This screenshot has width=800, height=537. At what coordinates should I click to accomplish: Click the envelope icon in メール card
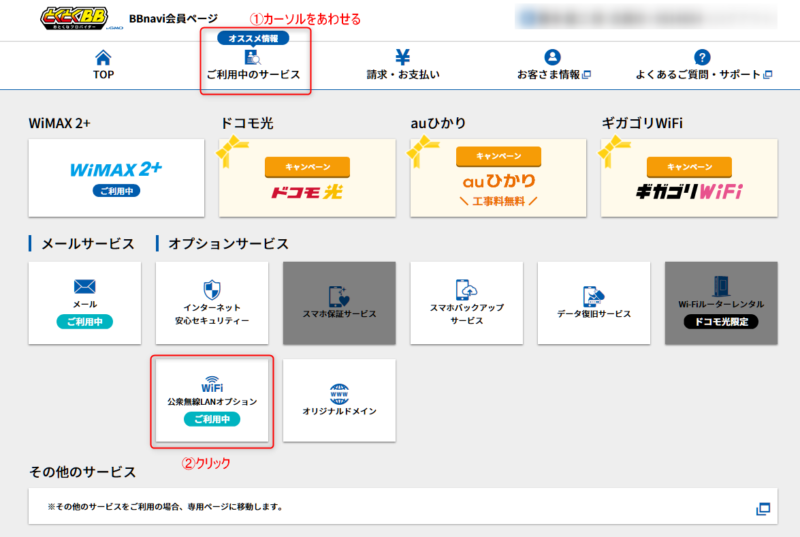pyautogui.click(x=85, y=287)
